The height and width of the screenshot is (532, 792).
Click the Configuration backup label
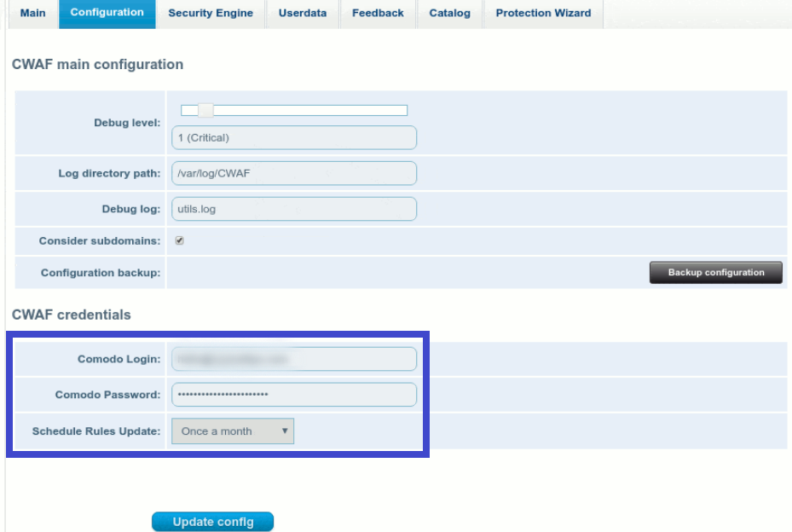pyautogui.click(x=101, y=273)
